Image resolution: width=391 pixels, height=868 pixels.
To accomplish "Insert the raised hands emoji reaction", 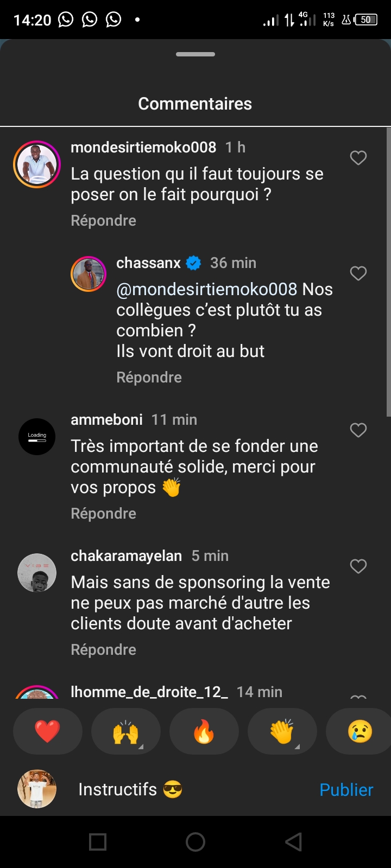I will coord(126,731).
